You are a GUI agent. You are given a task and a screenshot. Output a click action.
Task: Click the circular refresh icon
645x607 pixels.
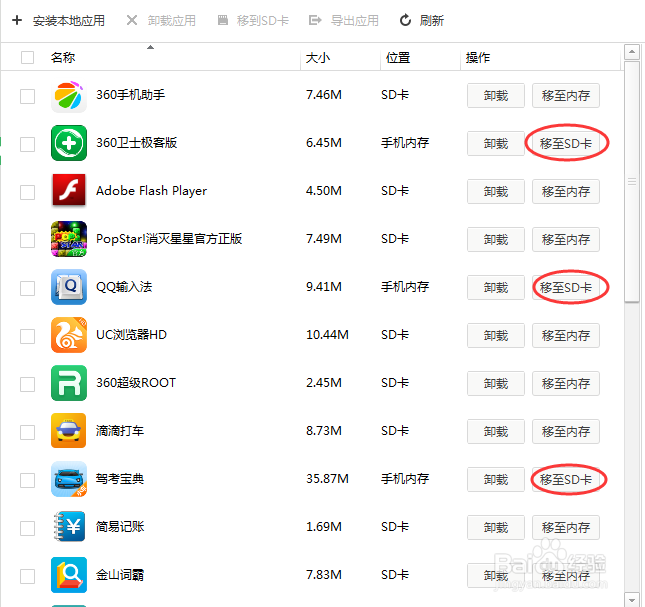[x=405, y=20]
